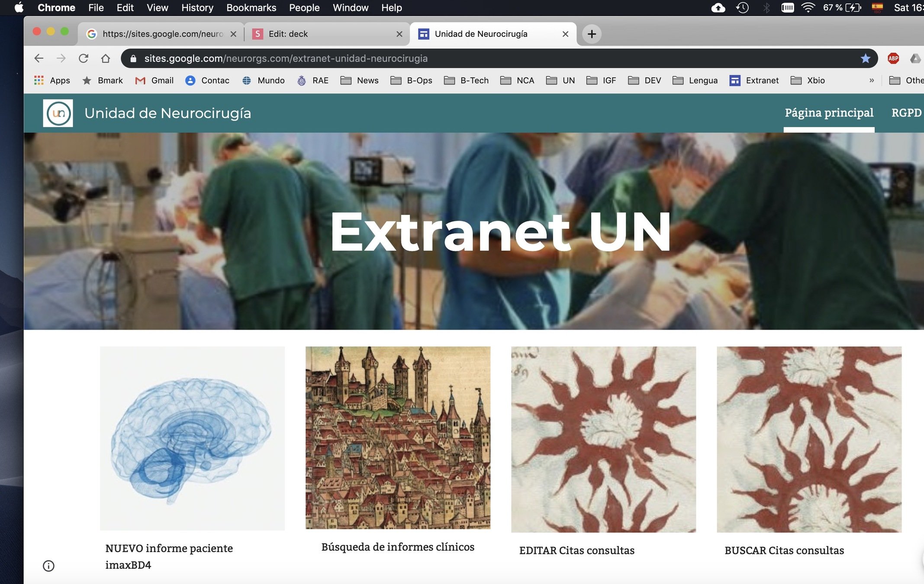Viewport: 924px width, 584px height.
Task: Open the History menu
Action: (x=197, y=8)
